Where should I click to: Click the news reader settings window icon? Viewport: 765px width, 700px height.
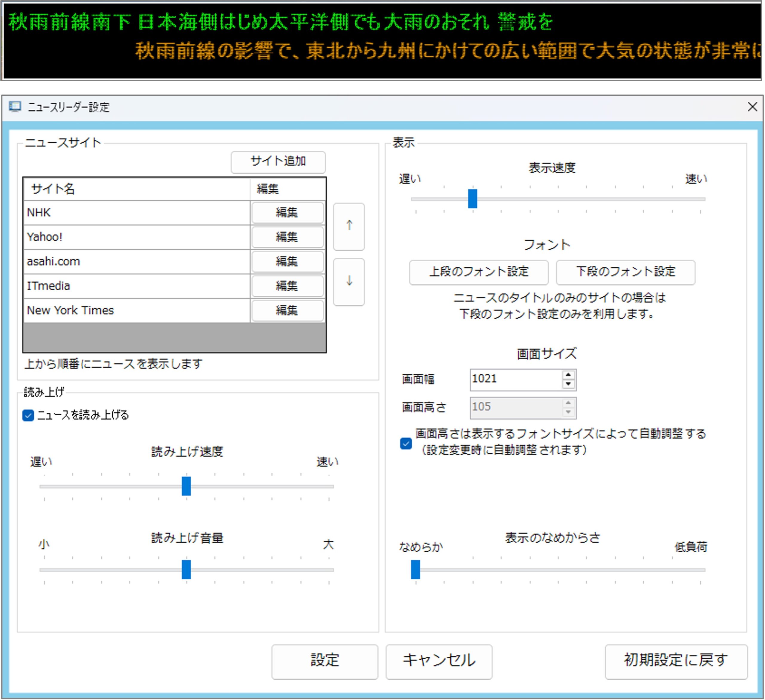click(x=15, y=107)
